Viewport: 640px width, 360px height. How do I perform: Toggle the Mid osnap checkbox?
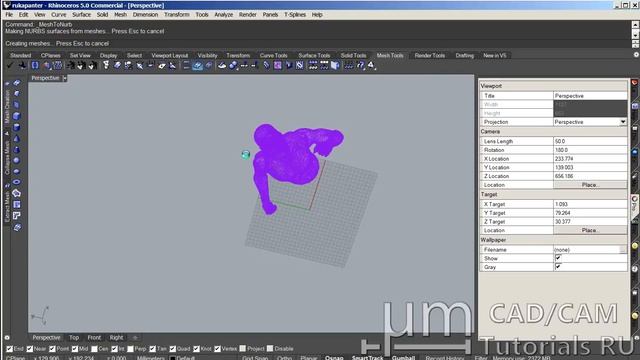74,349
